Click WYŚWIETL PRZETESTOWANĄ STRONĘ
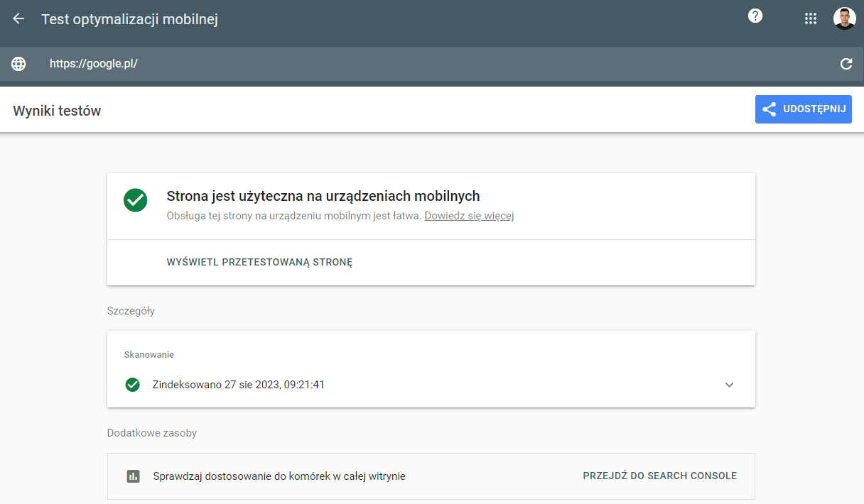Viewport: 864px width, 504px height. [x=259, y=262]
